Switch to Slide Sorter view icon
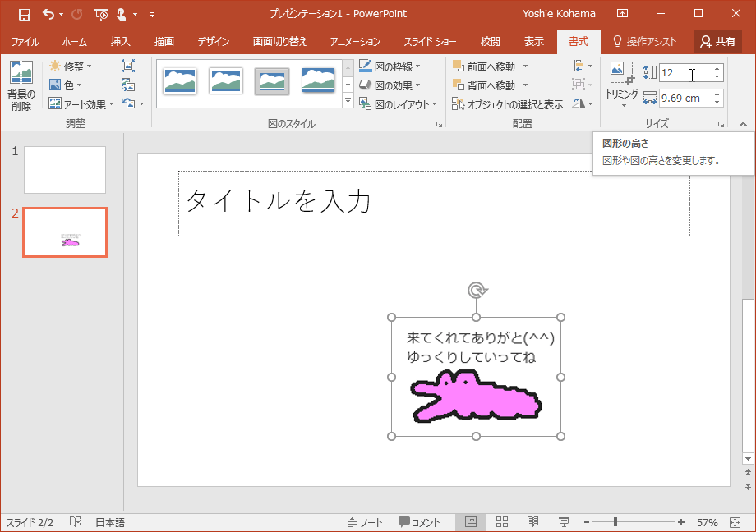The image size is (756, 532). [502, 522]
